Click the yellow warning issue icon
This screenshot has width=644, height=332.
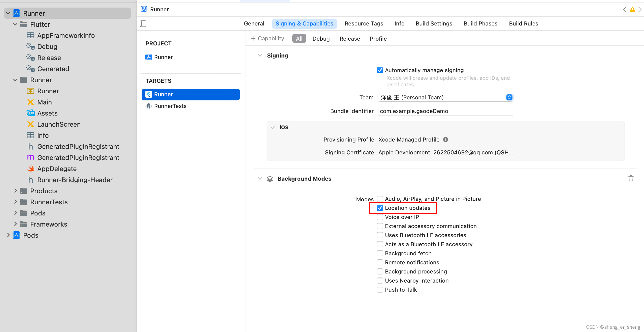632,10
